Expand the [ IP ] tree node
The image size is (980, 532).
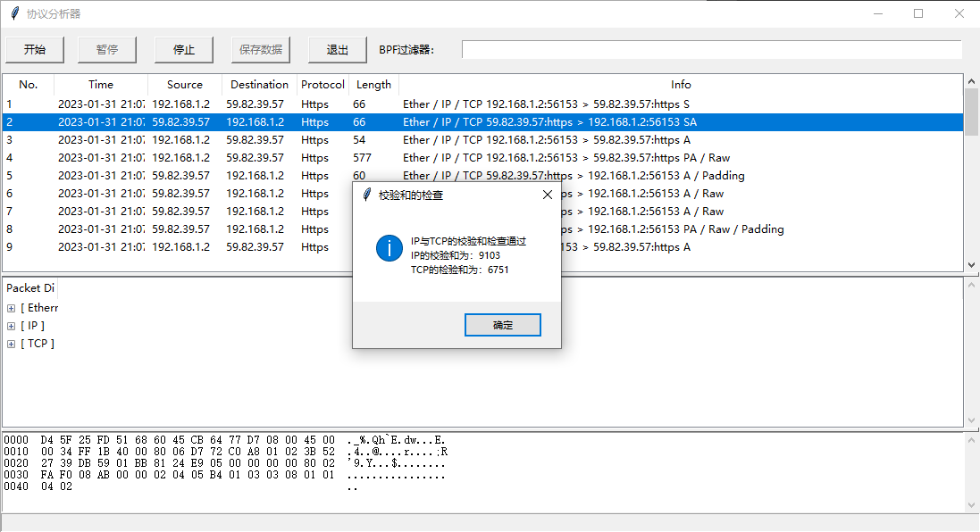[x=12, y=326]
